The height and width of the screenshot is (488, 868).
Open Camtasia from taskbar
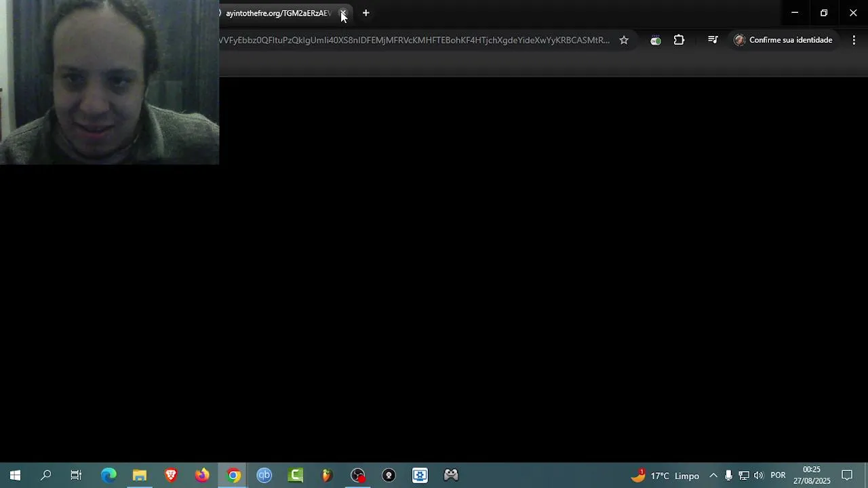(296, 475)
